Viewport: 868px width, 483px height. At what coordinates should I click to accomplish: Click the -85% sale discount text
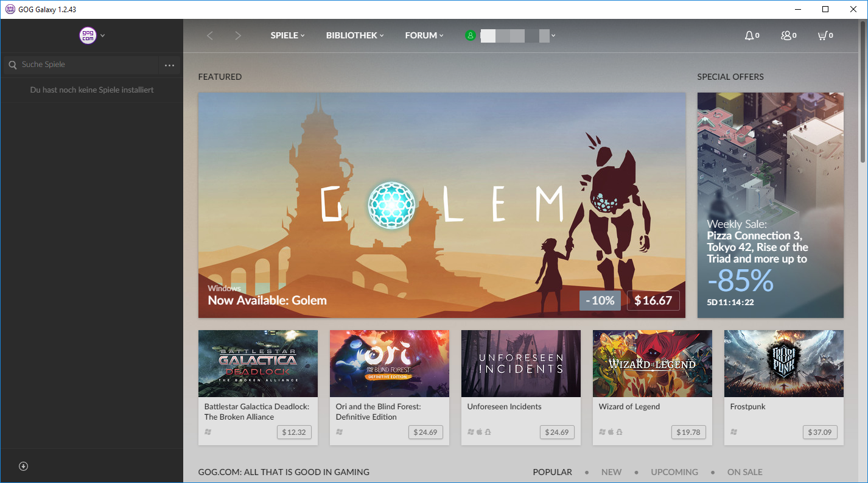pyautogui.click(x=740, y=281)
